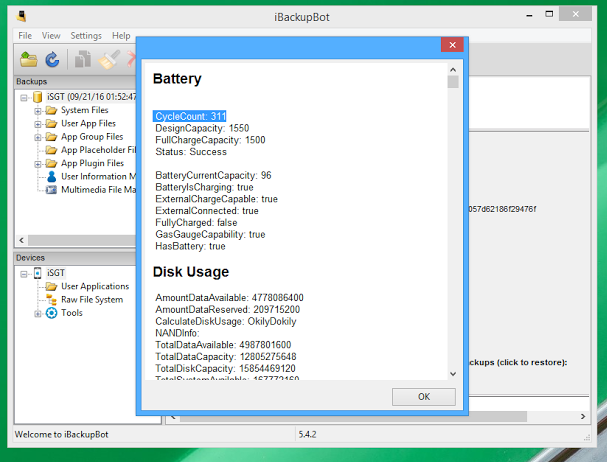Select the highlighted CycleCount: 311 line
This screenshot has width=607, height=462.
190,116
